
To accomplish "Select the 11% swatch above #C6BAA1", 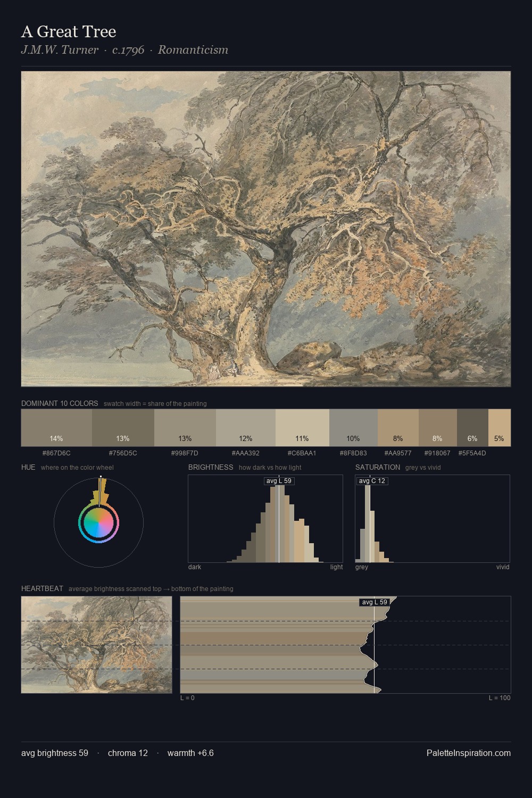I will point(302,427).
